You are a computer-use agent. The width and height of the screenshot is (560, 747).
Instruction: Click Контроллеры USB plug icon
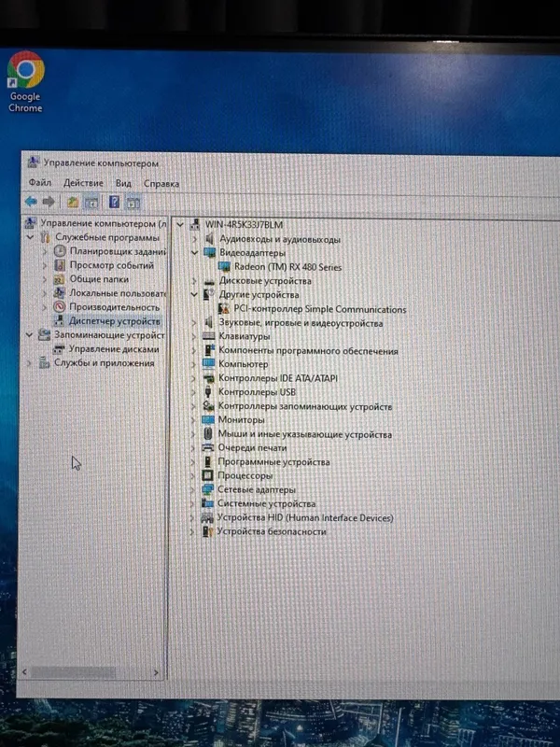tap(208, 392)
